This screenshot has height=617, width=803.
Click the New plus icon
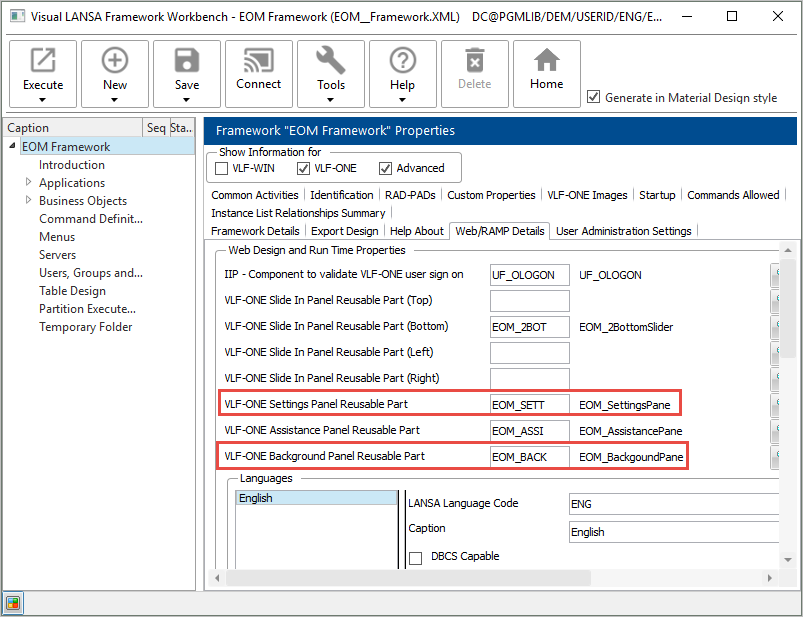tap(115, 62)
